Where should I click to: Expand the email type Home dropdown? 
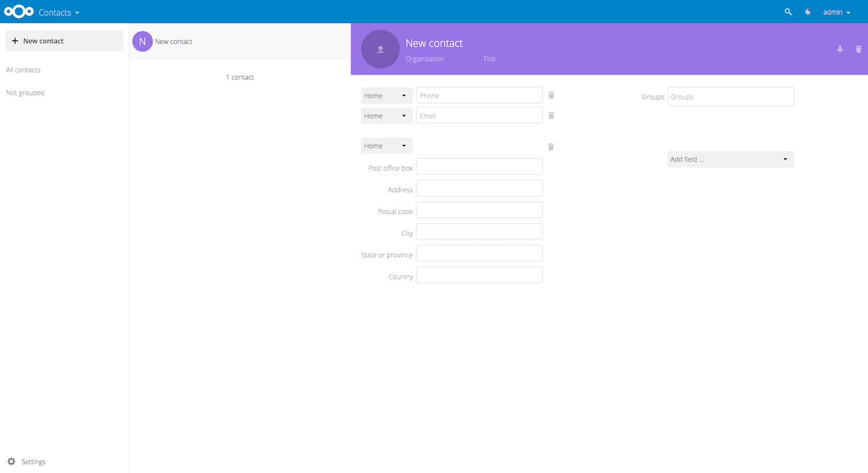[x=386, y=116]
